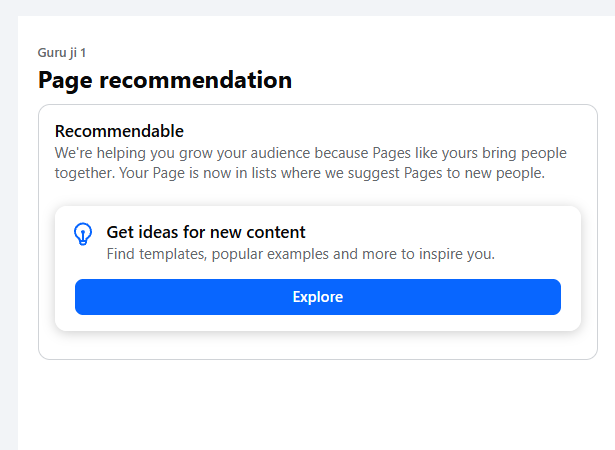
Task: Click the Page recommendation heading
Action: click(x=165, y=80)
